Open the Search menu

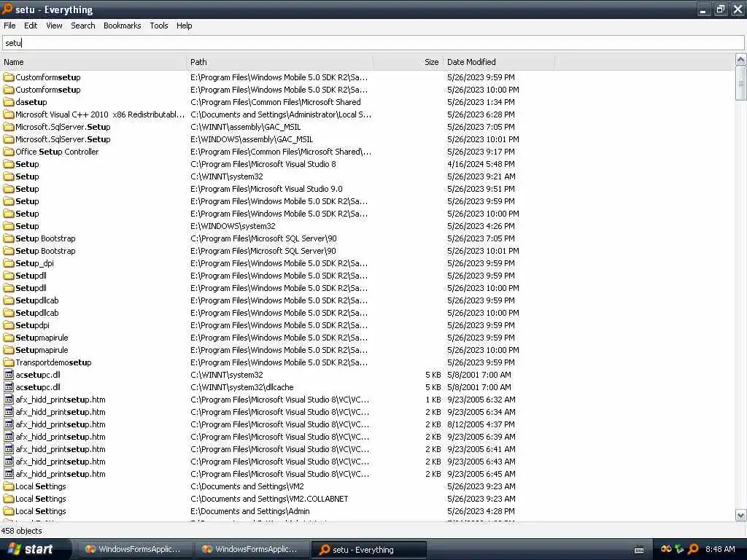pyautogui.click(x=83, y=26)
